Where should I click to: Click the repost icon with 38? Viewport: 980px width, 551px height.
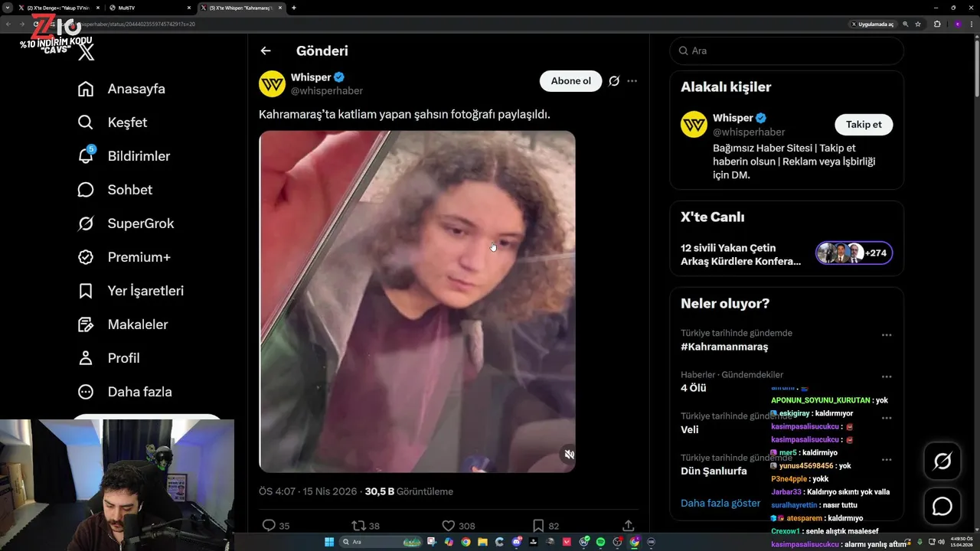[x=358, y=526]
